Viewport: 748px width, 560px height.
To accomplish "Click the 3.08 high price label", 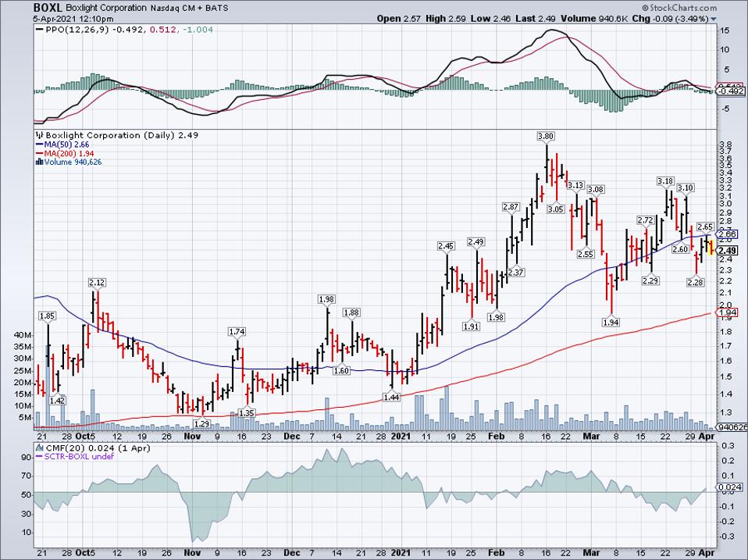I will [x=595, y=189].
